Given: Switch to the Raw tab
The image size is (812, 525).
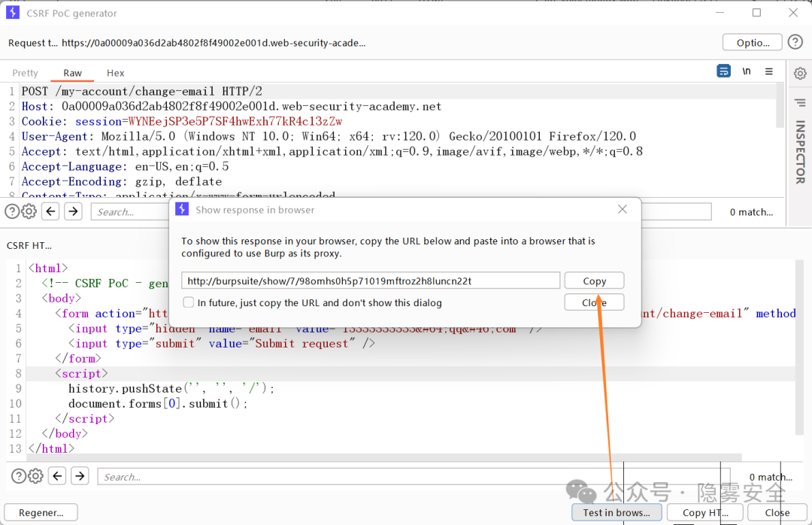Looking at the screenshot, I should click(72, 73).
